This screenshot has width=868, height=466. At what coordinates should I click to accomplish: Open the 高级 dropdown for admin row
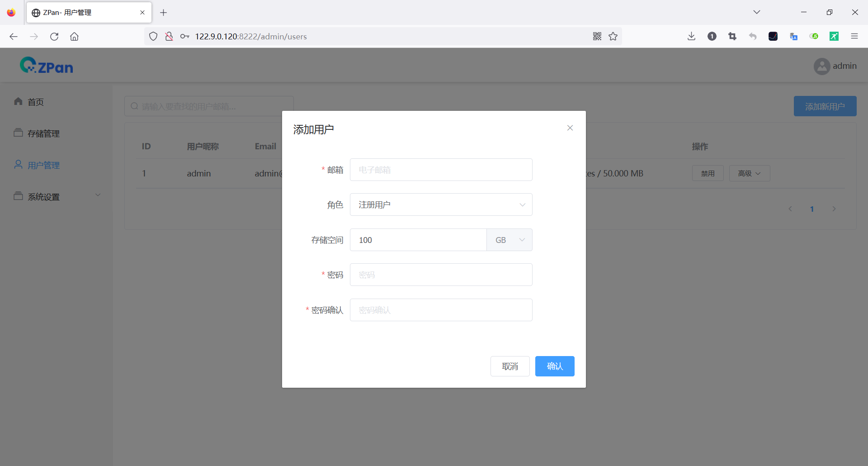tap(749, 173)
